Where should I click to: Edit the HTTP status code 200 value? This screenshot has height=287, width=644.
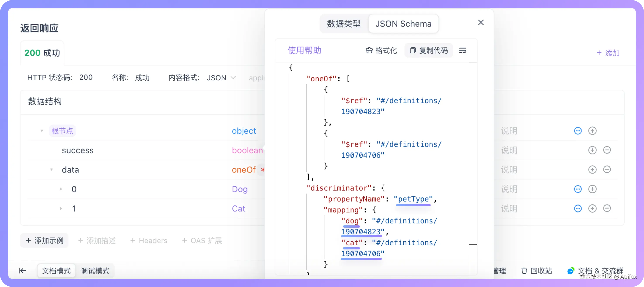(86, 77)
